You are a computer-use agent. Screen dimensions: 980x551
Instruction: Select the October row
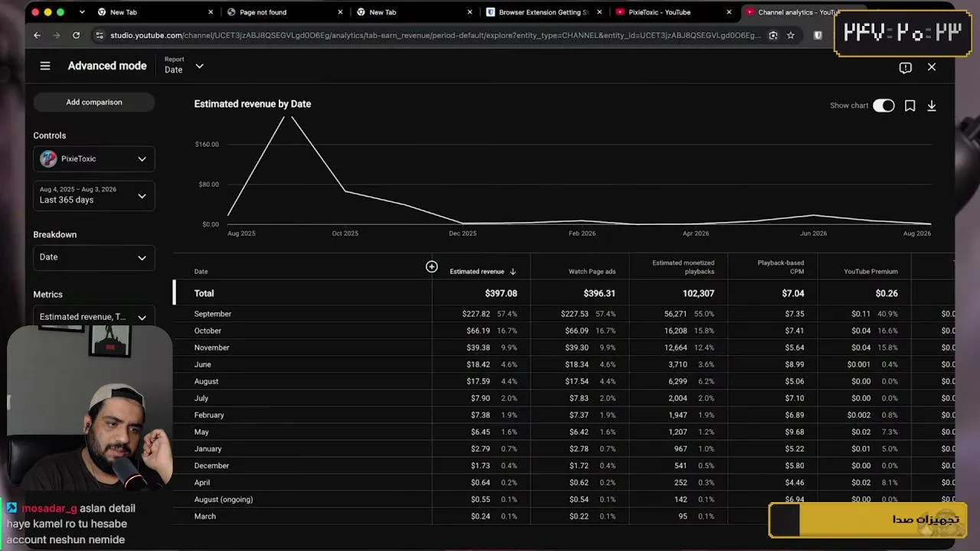click(563, 331)
